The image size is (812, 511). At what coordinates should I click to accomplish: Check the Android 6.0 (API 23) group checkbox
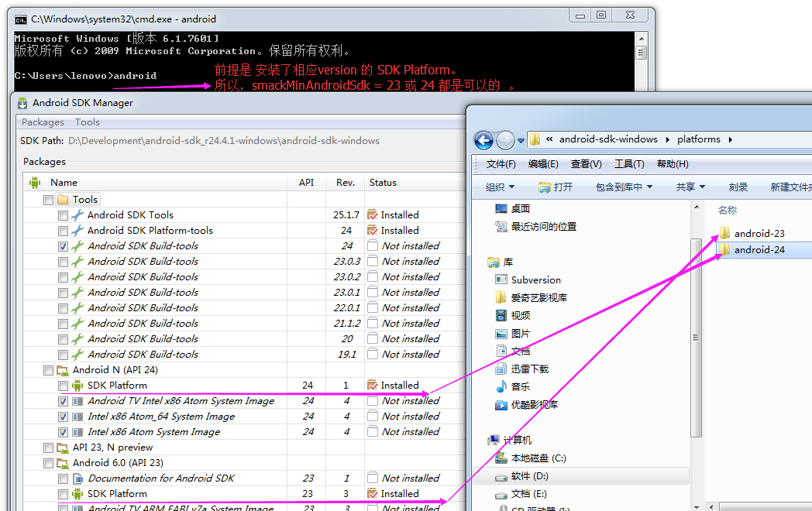(48, 463)
